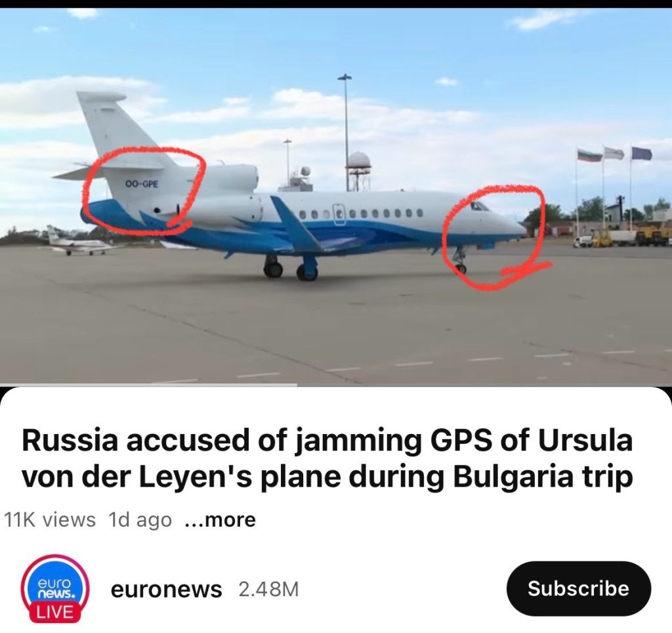Click the Bulgarian flag in the video
672x633 pixels.
coord(589,155)
